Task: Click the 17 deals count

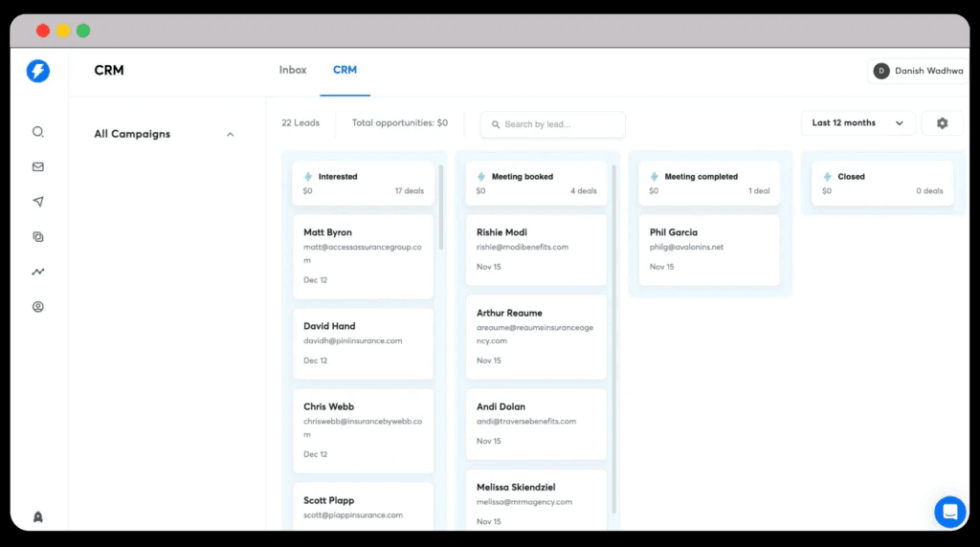Action: pyautogui.click(x=410, y=191)
